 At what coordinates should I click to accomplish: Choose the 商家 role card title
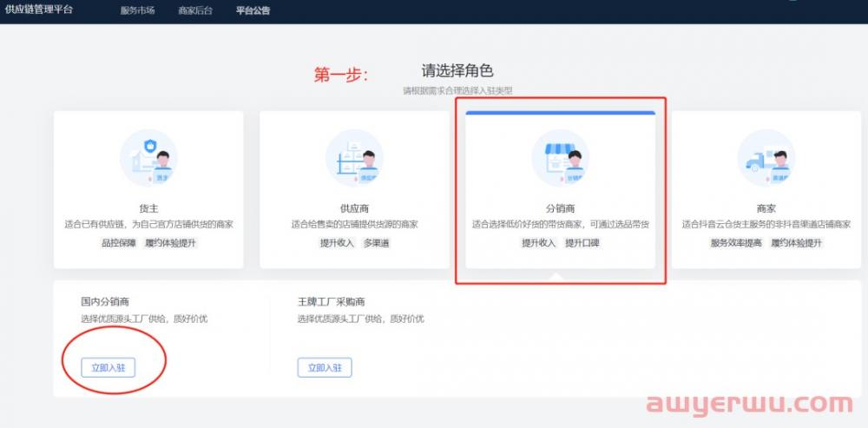pos(766,208)
